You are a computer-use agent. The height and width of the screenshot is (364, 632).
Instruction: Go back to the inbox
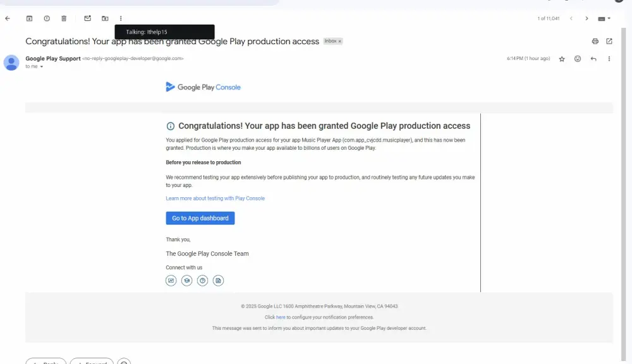(x=8, y=18)
